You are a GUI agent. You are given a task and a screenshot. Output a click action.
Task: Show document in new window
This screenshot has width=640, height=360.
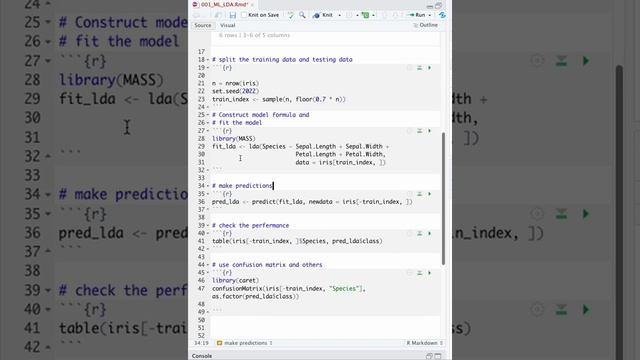coord(218,16)
